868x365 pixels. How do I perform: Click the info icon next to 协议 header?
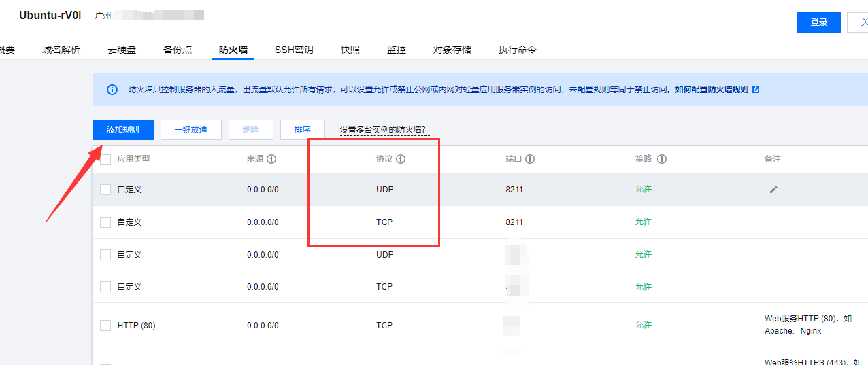(x=401, y=159)
